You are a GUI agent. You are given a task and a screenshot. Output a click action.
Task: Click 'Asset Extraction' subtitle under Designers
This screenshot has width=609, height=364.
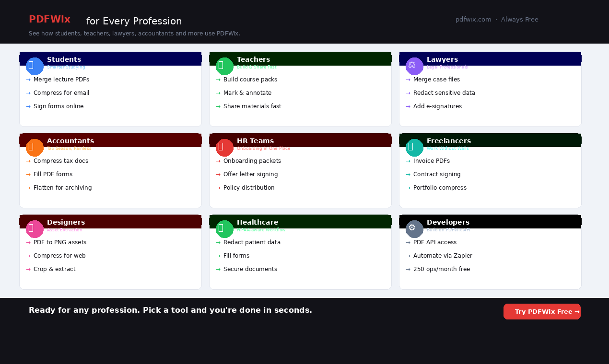pyautogui.click(x=65, y=230)
